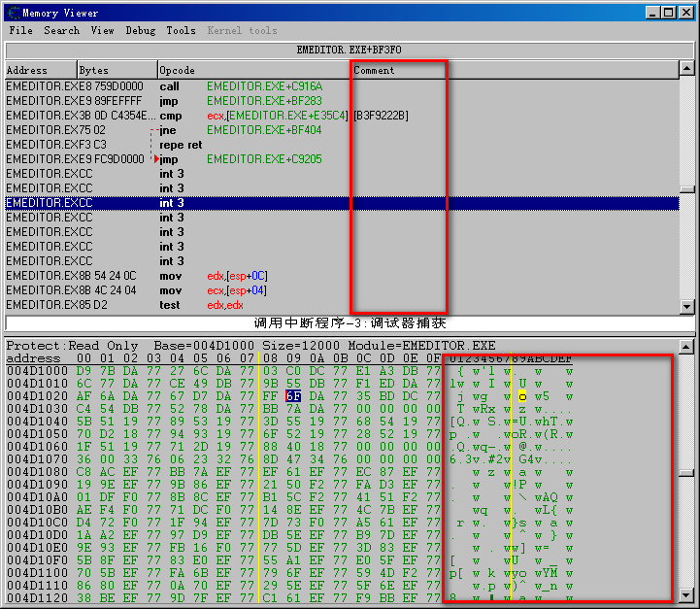
Task: Select the highlighted 6F byte in hex view
Action: pyautogui.click(x=293, y=396)
